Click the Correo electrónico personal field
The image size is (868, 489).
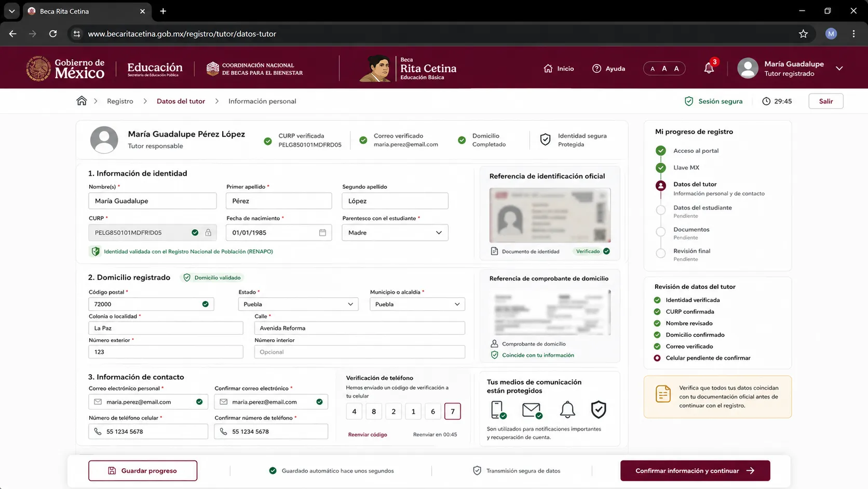[148, 402]
